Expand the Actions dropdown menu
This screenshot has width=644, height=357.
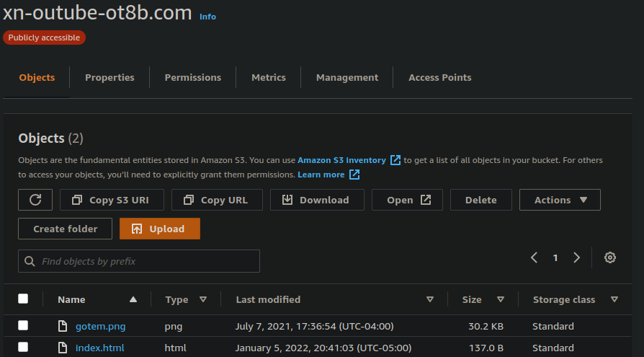pyautogui.click(x=560, y=200)
